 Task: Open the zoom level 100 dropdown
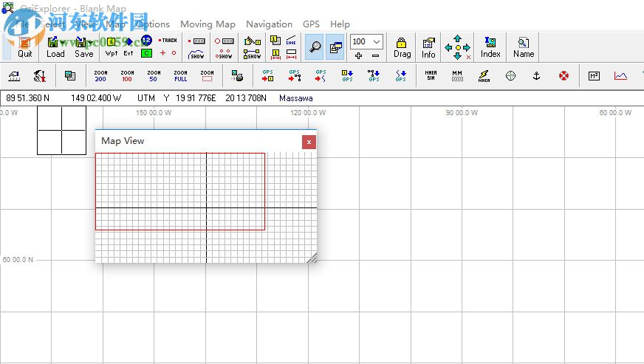click(376, 41)
